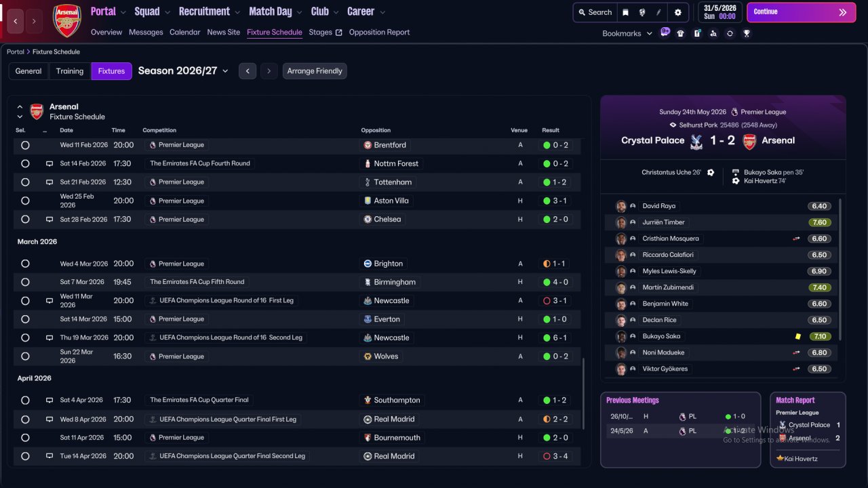Click the yellow card icon beside Bukayo Saka
The height and width of the screenshot is (488, 868).
[798, 336]
